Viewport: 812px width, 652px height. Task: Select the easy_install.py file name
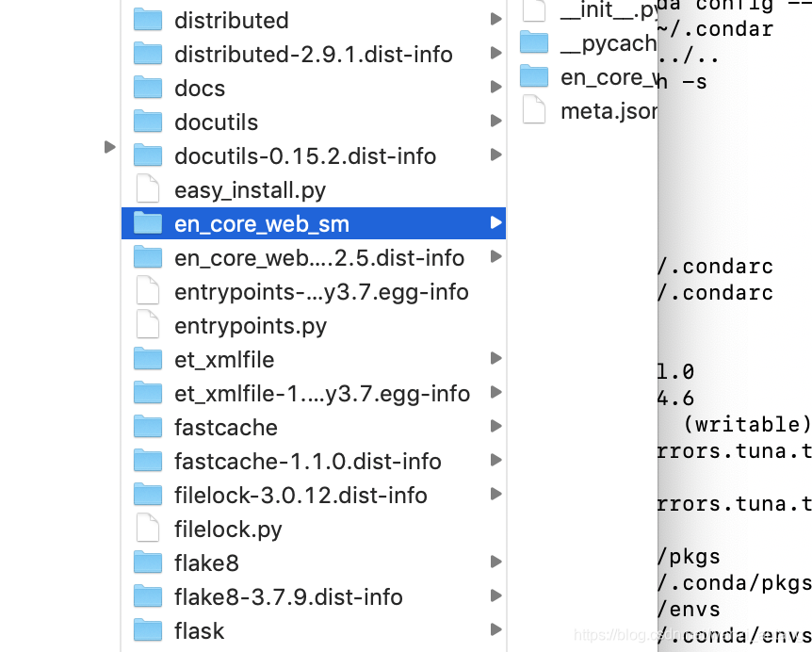(x=251, y=190)
